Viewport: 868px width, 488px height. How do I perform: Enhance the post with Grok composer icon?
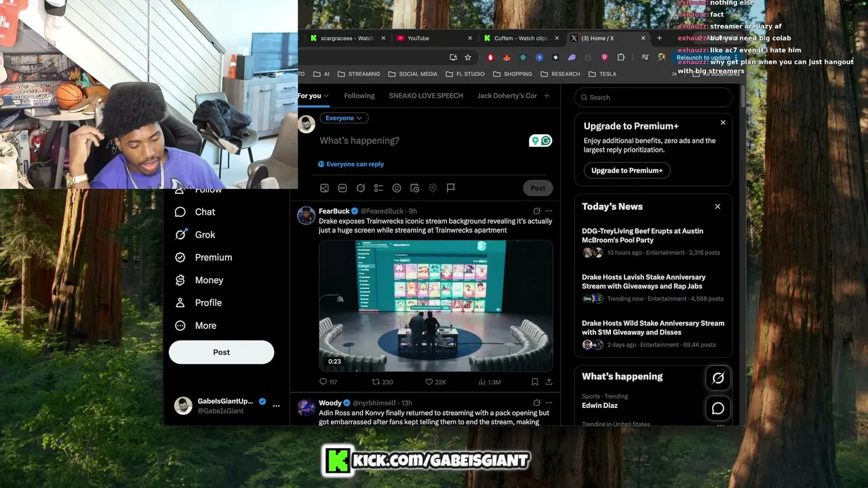coord(361,188)
